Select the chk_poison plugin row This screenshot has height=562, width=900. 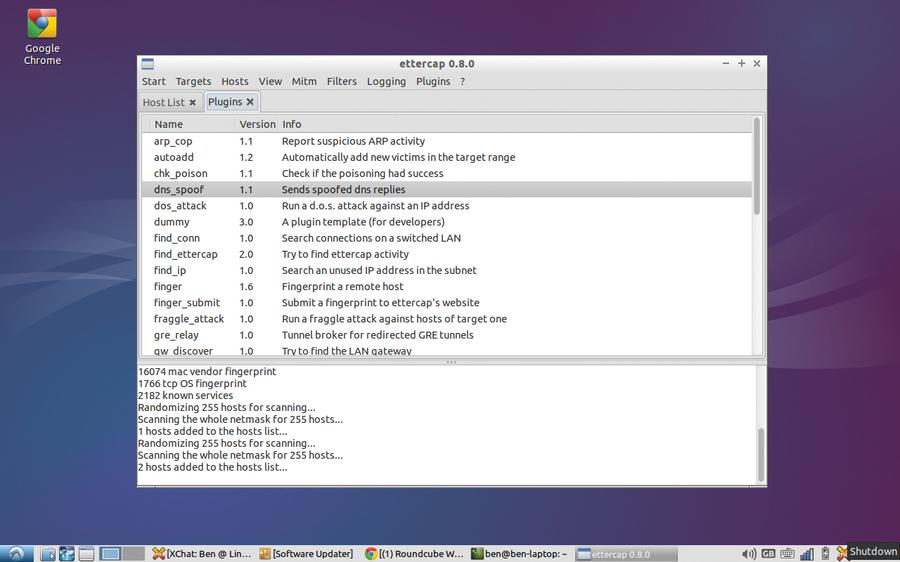pos(447,173)
